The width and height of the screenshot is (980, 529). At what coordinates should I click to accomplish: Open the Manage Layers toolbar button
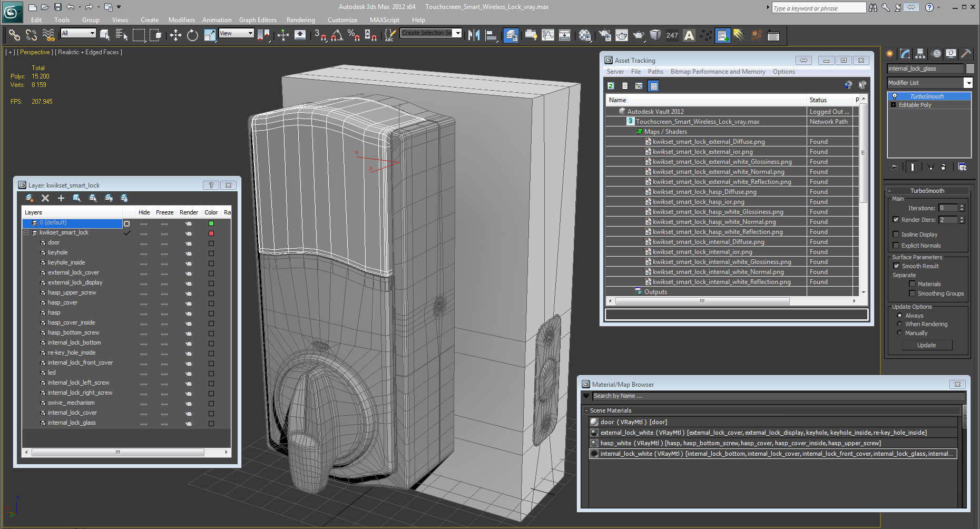(511, 35)
